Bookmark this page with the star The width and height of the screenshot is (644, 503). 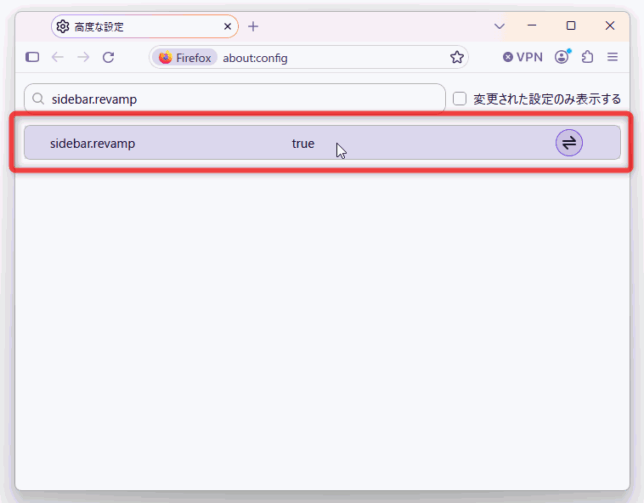coord(457,57)
